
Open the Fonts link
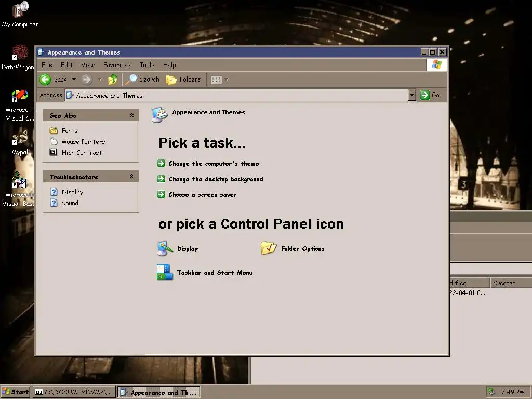[70, 130]
